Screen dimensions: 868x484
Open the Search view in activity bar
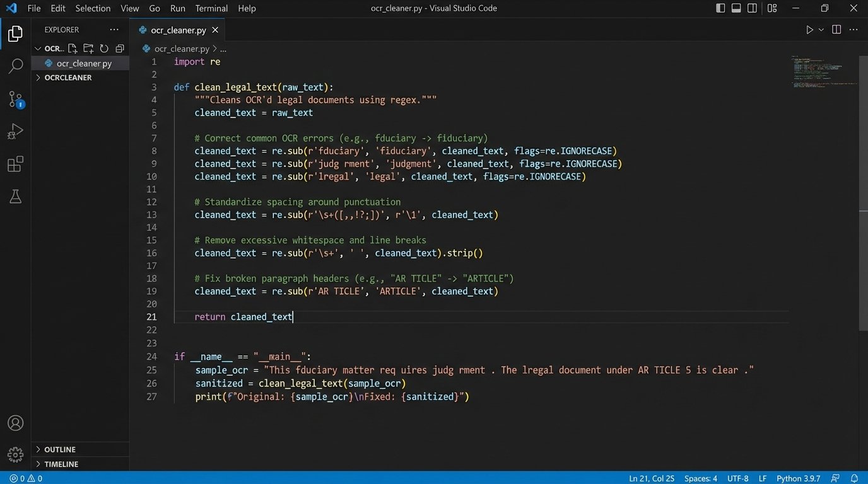point(15,66)
